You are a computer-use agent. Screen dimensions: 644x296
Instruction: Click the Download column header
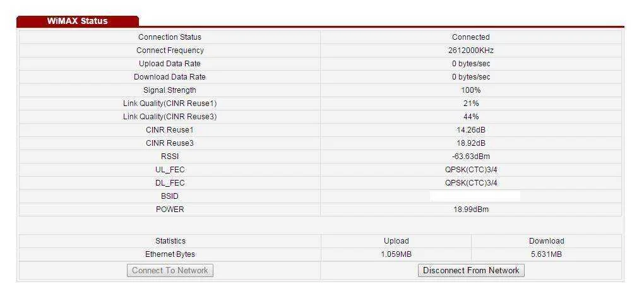point(546,241)
